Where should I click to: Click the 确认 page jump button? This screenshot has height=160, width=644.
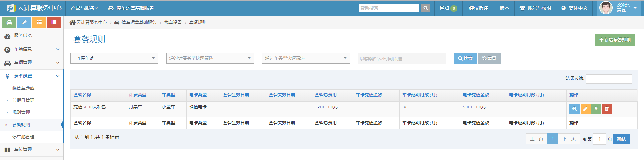pyautogui.click(x=622, y=139)
